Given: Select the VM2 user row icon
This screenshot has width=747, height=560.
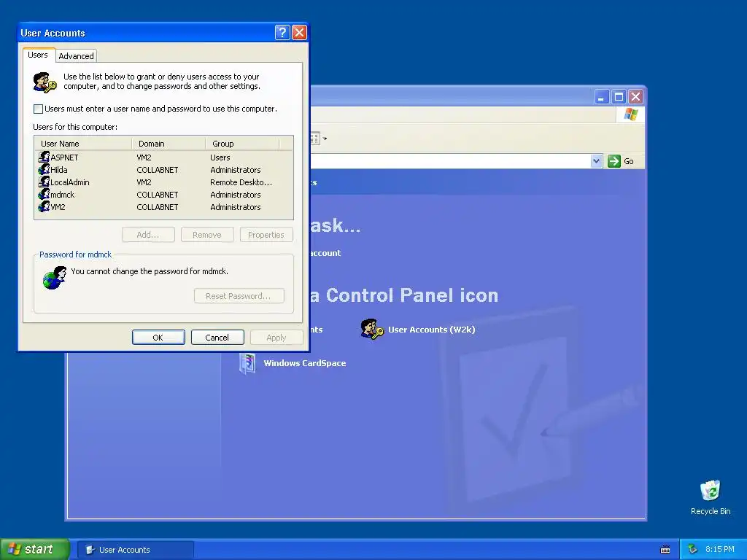Looking at the screenshot, I should [44, 206].
